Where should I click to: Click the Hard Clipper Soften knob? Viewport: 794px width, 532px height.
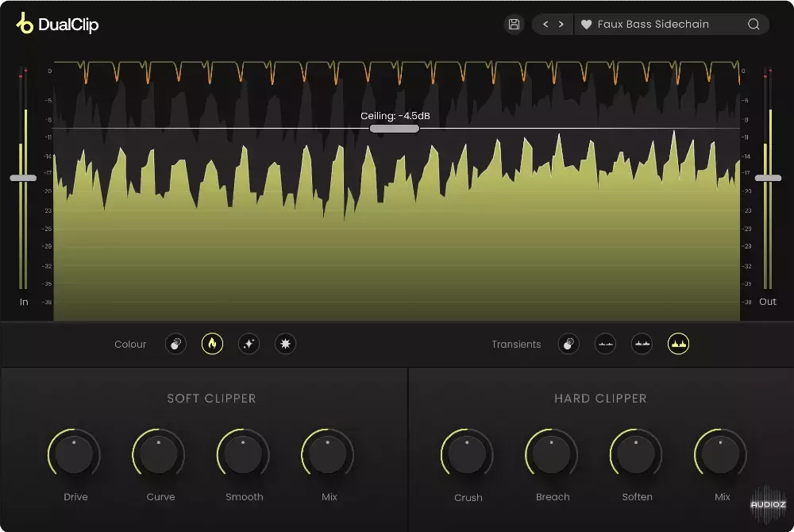point(636,454)
